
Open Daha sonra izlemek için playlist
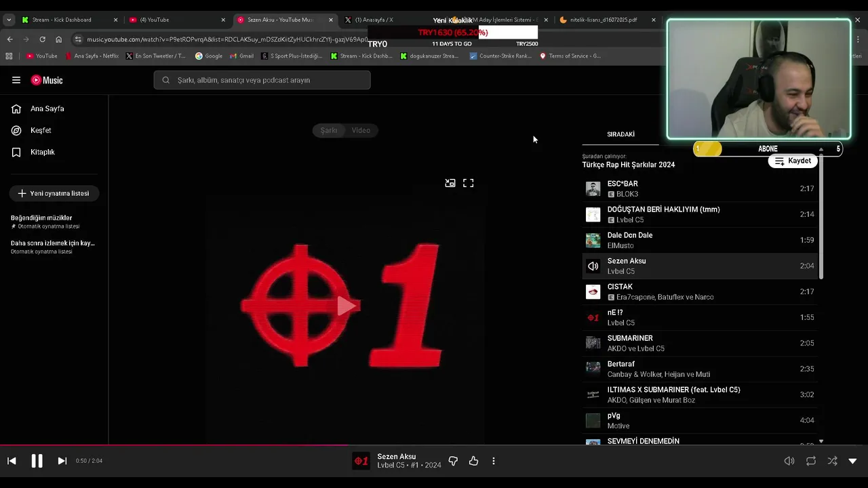point(53,247)
